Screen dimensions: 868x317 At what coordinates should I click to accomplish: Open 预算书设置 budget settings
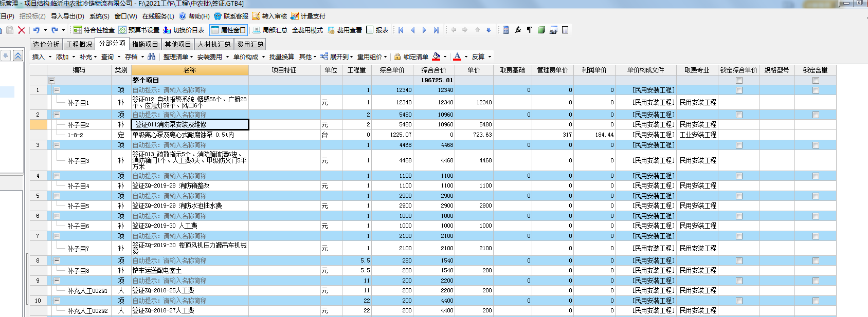coord(139,30)
